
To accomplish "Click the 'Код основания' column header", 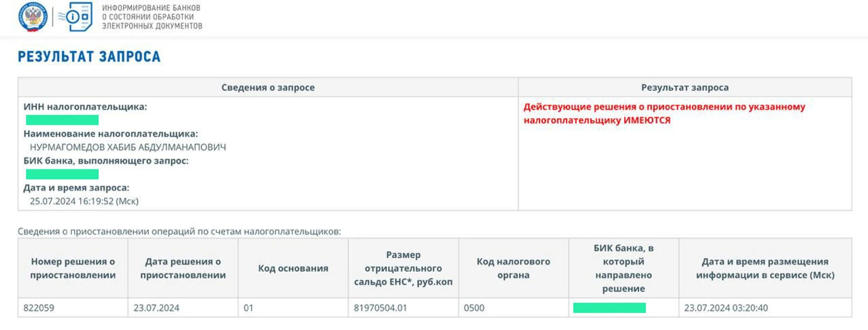I will [293, 268].
